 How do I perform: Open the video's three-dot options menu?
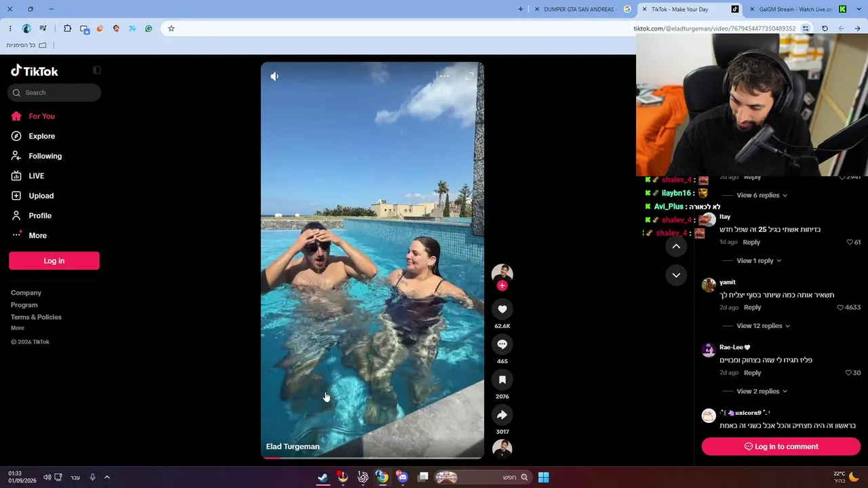[444, 77]
